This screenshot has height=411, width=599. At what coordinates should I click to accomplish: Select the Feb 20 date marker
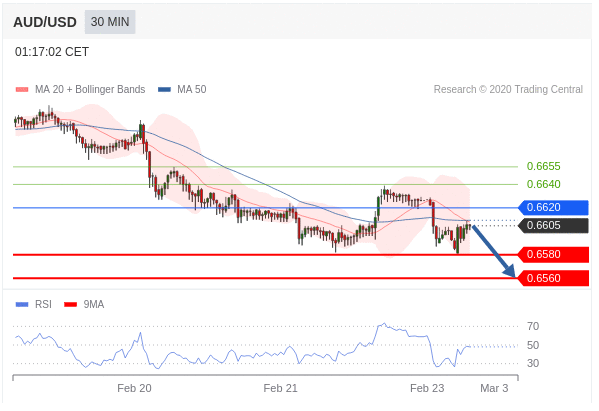(x=134, y=388)
